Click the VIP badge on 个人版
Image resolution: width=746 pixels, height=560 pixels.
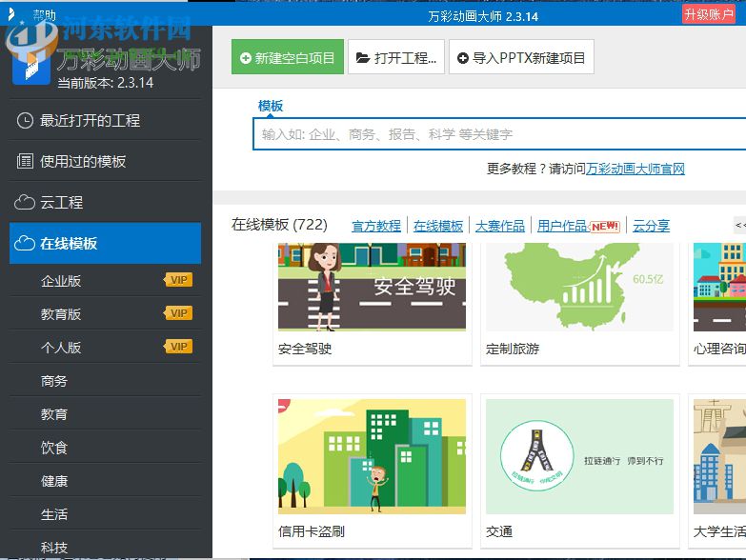click(178, 347)
